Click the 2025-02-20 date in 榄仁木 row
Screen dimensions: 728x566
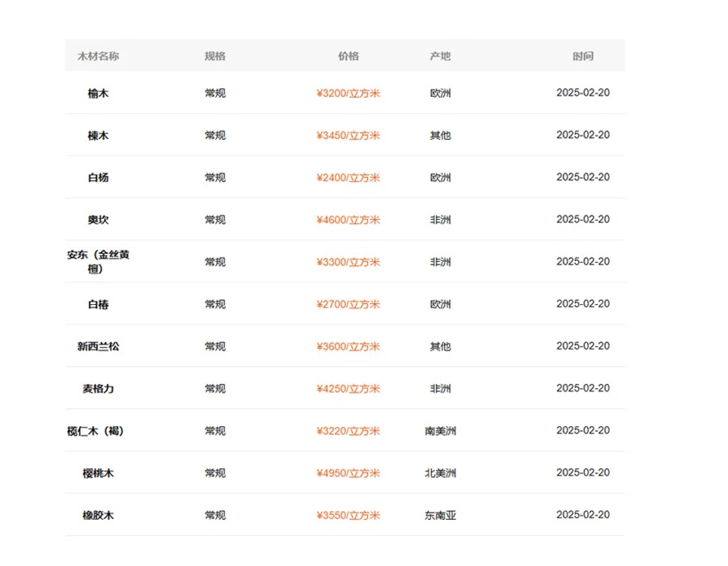[583, 430]
